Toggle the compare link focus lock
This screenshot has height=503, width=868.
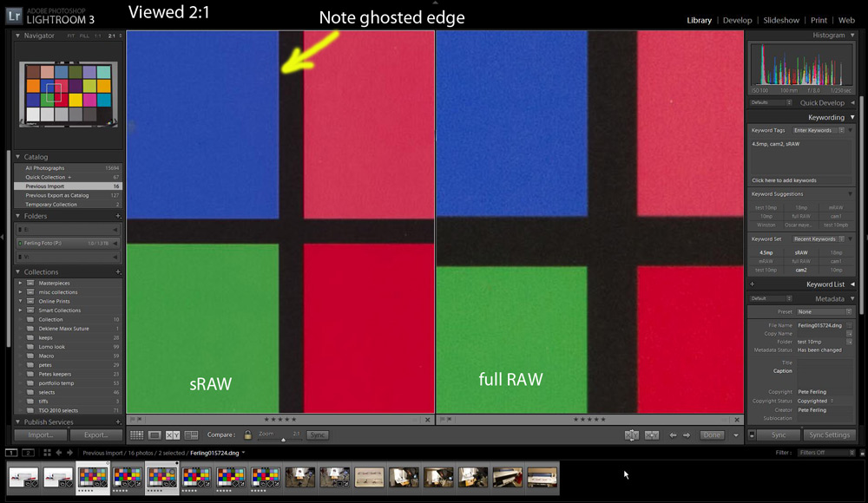click(248, 434)
